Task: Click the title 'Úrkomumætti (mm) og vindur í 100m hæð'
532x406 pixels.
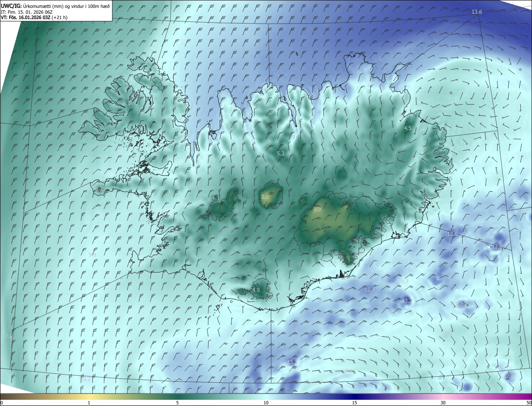Action: point(66,6)
